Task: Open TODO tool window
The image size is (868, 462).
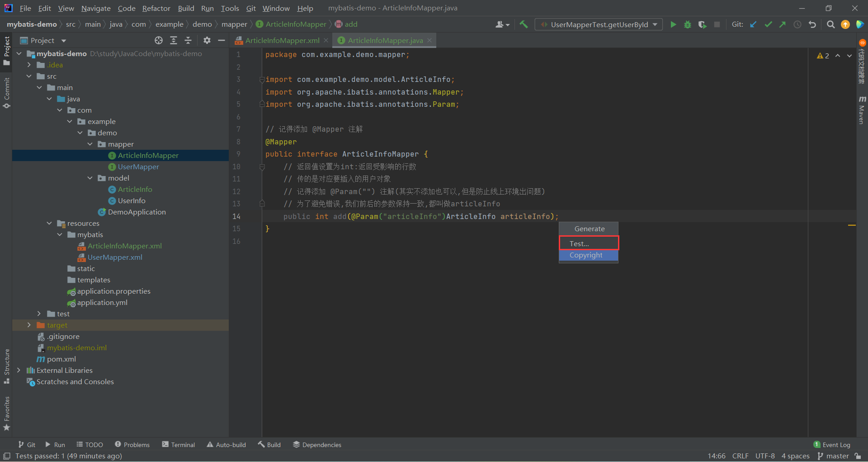Action: tap(90, 445)
